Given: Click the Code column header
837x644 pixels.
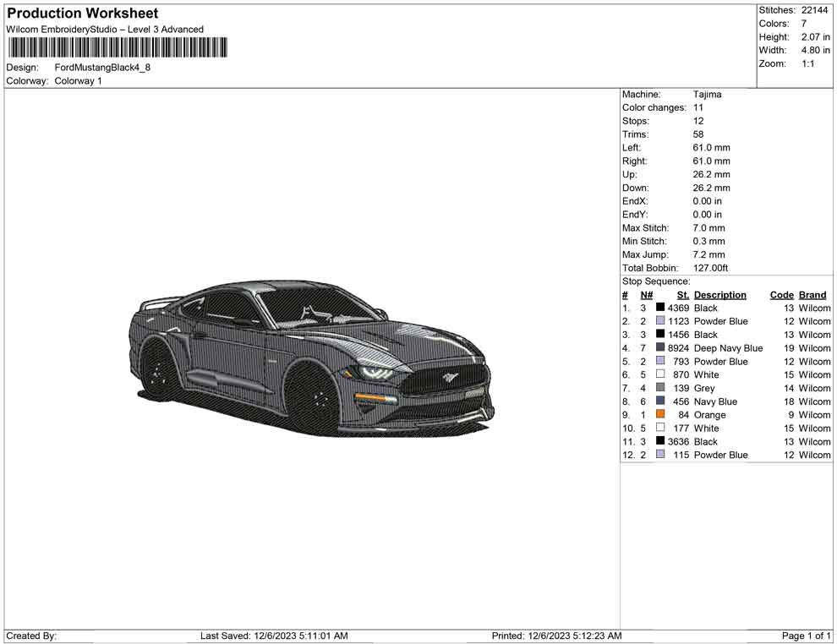Looking at the screenshot, I should pos(782,294).
